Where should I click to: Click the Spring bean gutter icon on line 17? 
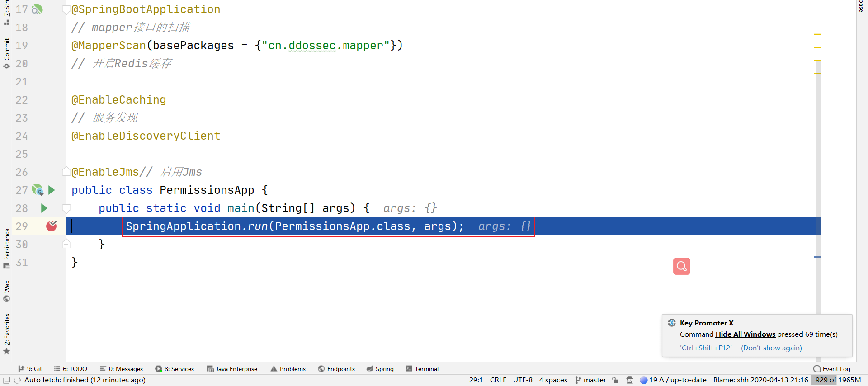tap(37, 9)
